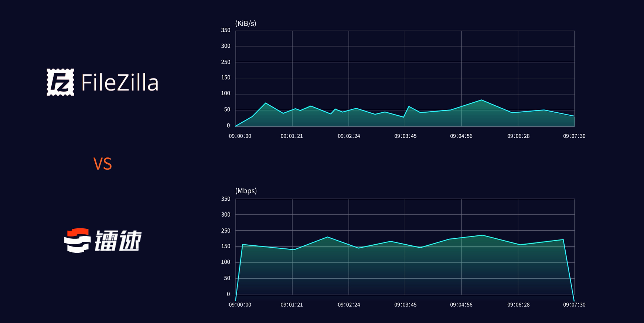The image size is (644, 323).
Task: Click the 镭速 brand name text
Action: pos(118,241)
